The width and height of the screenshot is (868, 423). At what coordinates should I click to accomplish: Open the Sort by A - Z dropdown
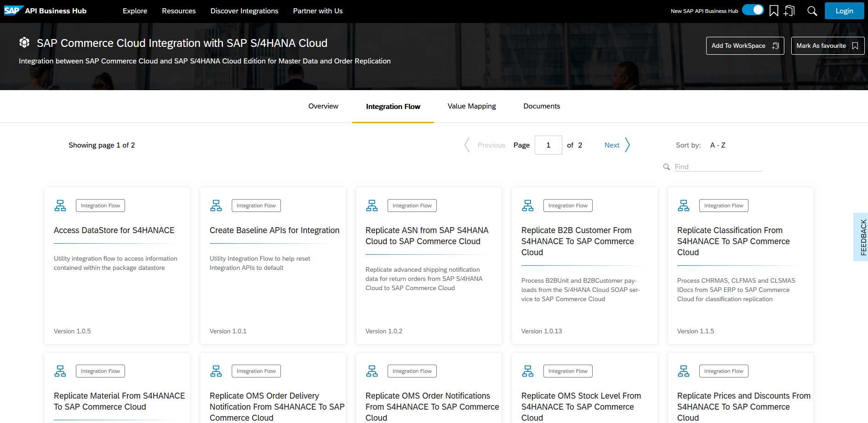718,145
